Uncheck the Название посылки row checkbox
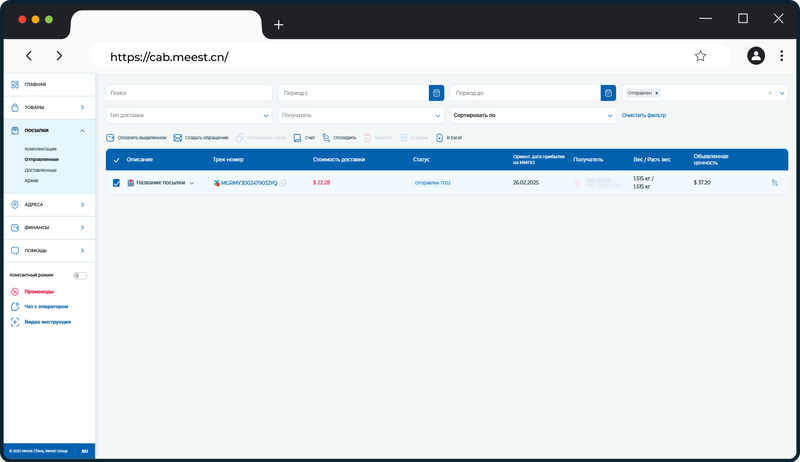800x462 pixels. (116, 183)
